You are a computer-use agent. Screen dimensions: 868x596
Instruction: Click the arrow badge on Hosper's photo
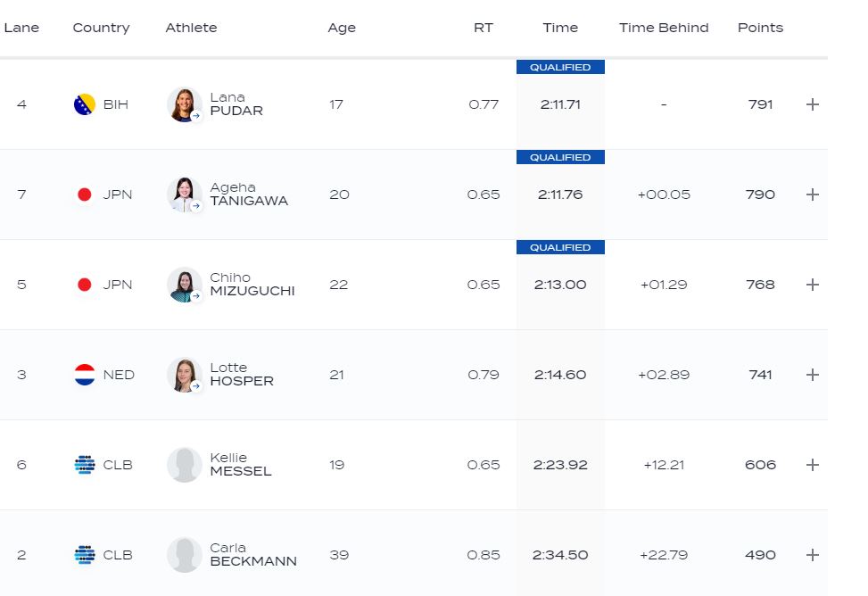coord(195,386)
